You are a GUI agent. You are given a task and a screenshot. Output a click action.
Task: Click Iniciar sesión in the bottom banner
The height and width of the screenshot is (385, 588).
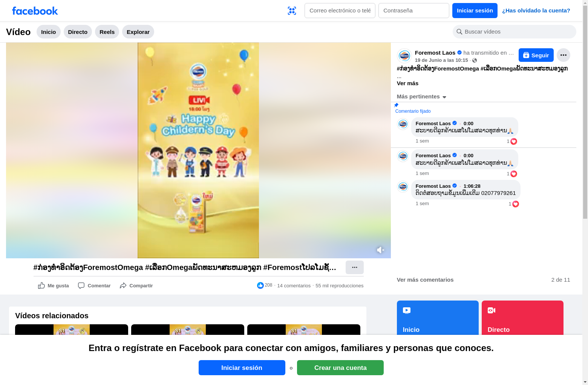[242, 368]
